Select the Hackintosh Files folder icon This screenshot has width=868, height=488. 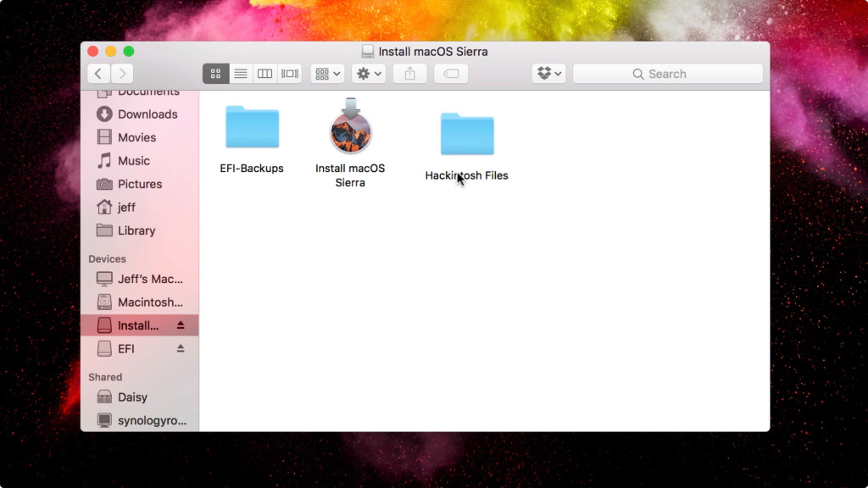point(467,134)
